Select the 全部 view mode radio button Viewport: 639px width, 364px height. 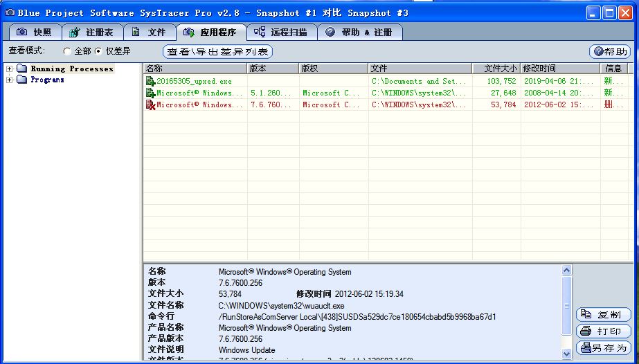coord(67,51)
